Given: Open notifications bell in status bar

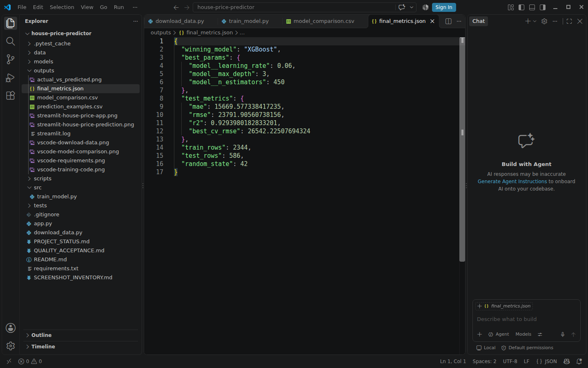Looking at the screenshot, I should (579, 361).
